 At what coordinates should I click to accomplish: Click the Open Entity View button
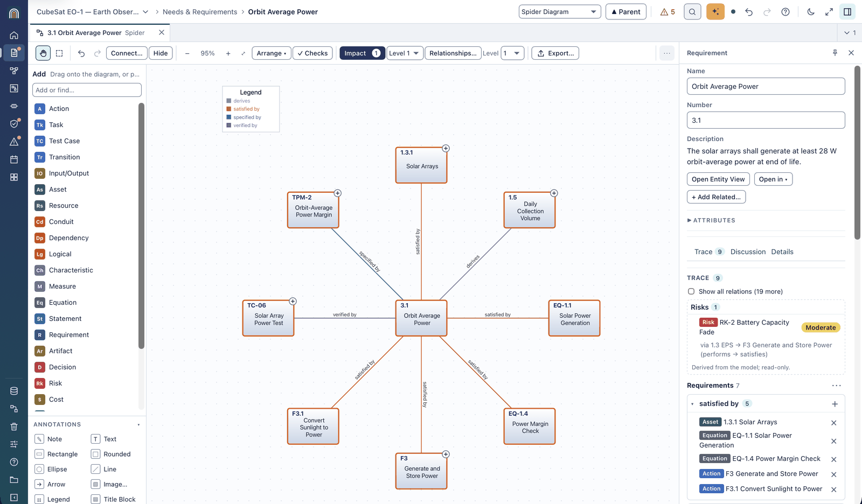[718, 179]
